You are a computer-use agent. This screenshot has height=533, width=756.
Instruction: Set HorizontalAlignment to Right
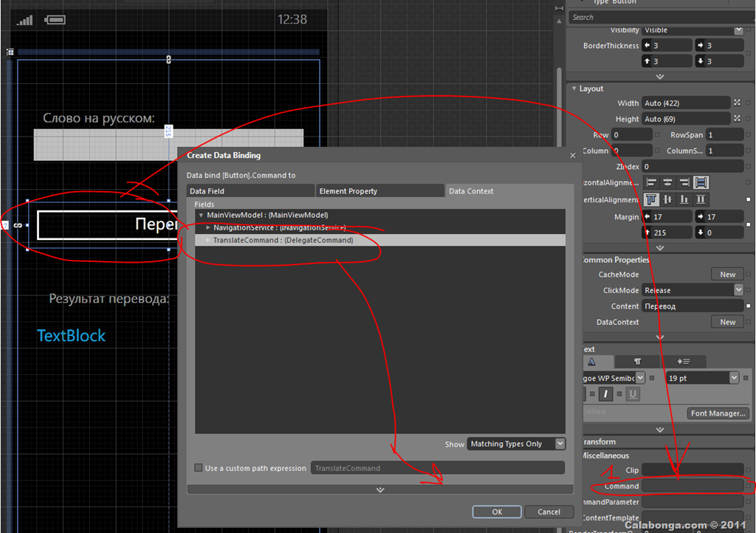pos(684,182)
